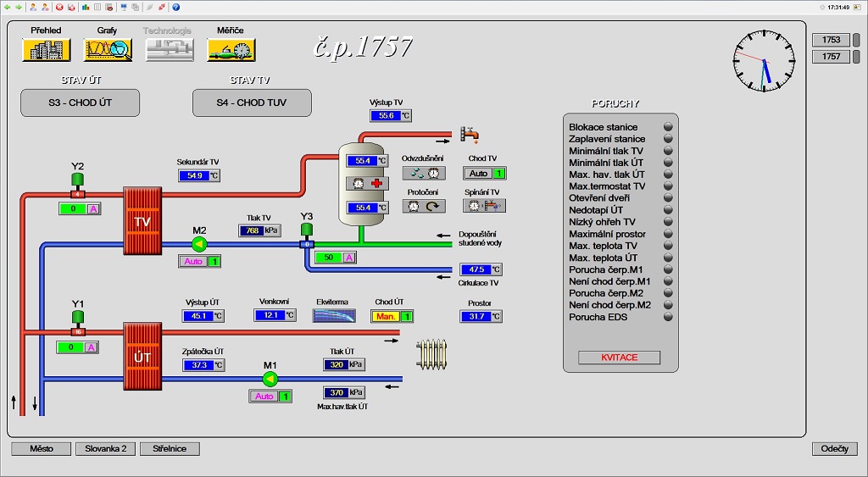Viewport: 868px width, 477px height.
Task: Click the user logout icon with red badge
Action: click(x=45, y=7)
